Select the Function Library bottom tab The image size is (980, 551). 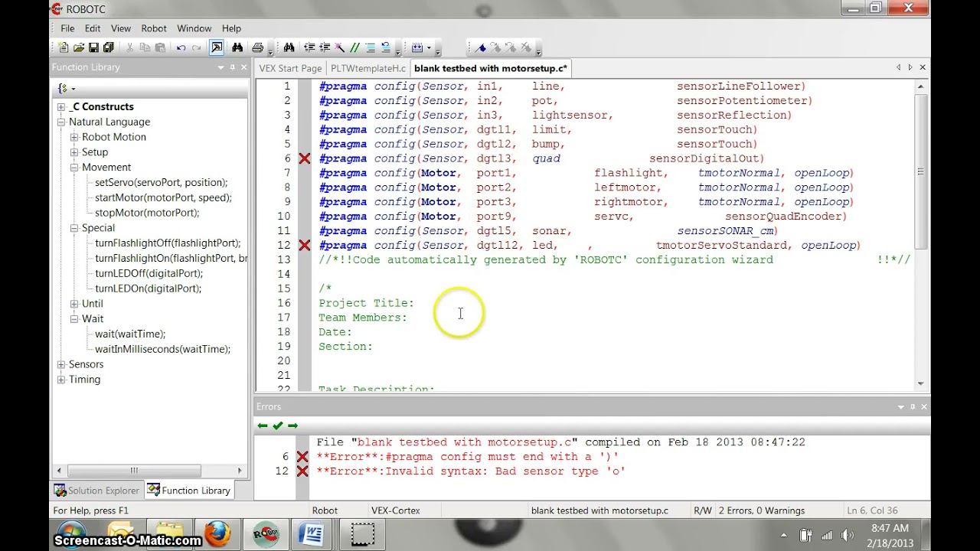pyautogui.click(x=189, y=491)
